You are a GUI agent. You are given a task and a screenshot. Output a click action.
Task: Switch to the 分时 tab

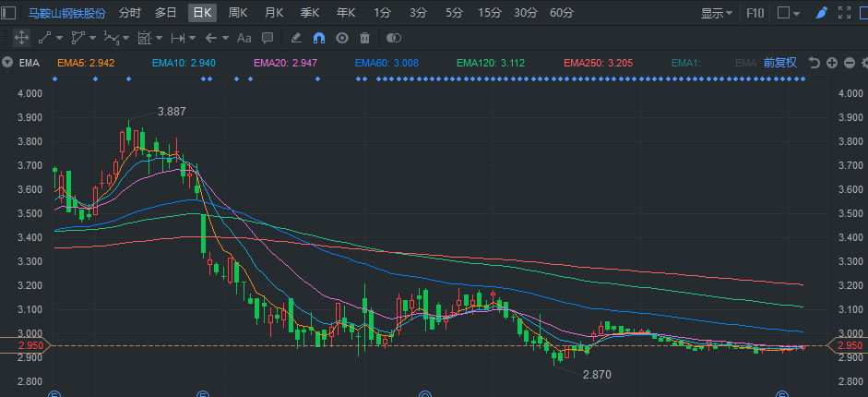[130, 13]
